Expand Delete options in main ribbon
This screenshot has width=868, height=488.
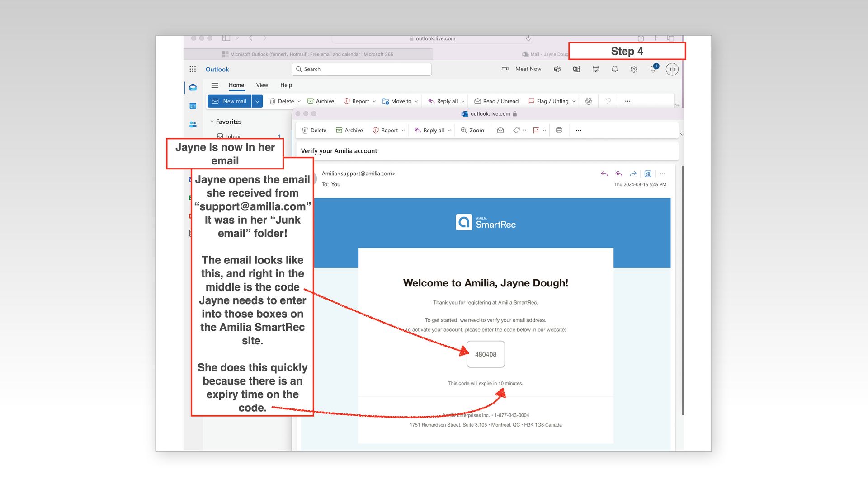[299, 102]
